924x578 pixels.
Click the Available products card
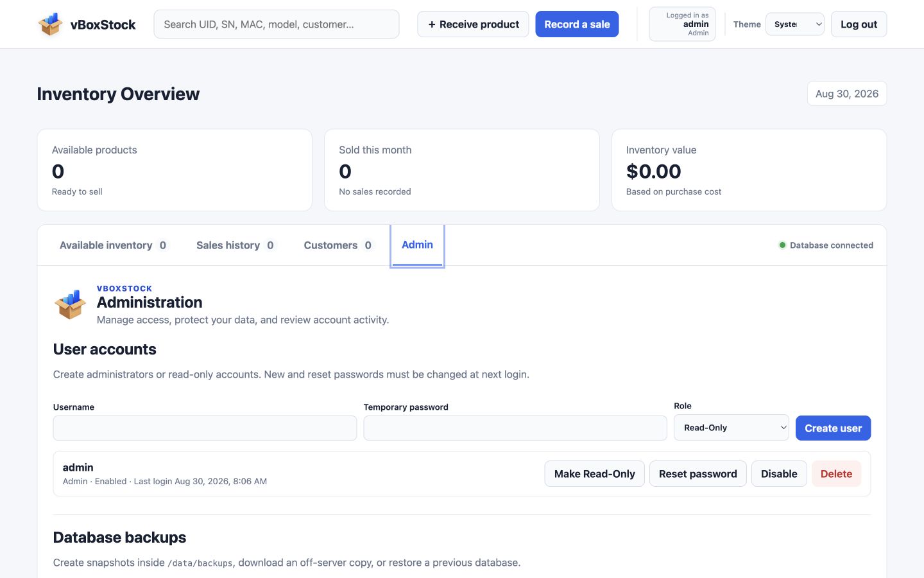(x=175, y=170)
